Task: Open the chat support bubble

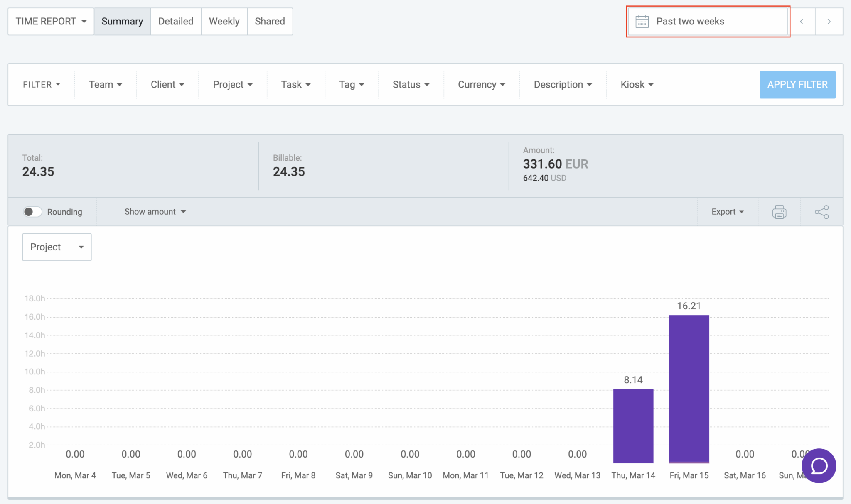Action: click(x=818, y=466)
